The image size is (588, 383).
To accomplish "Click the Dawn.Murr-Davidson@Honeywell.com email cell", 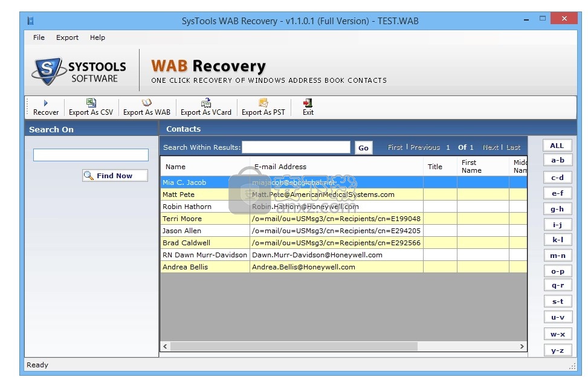I will click(x=337, y=255).
